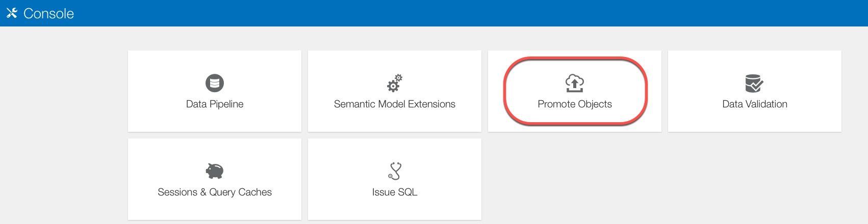Click the Console wrench icon in header
Viewport: 868px width, 224px height.
tap(12, 13)
